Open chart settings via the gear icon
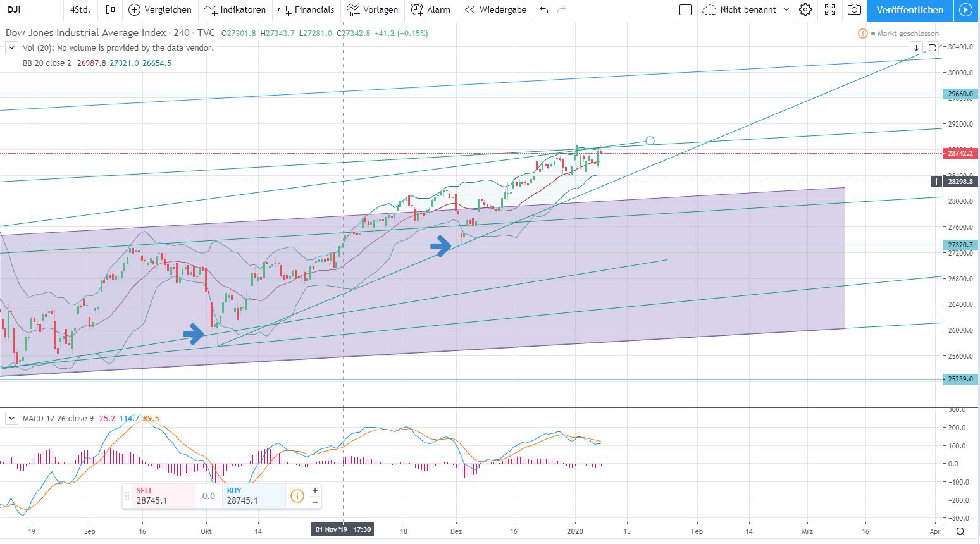The image size is (980, 544). (x=805, y=9)
